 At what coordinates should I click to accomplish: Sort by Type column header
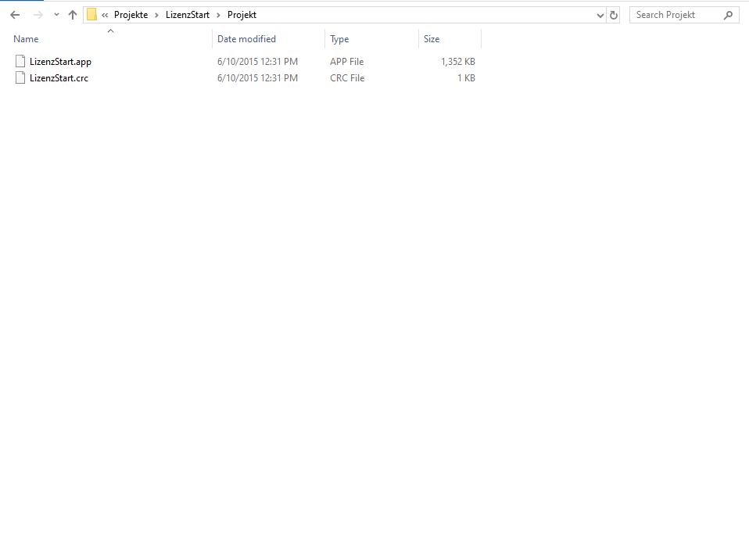339,39
